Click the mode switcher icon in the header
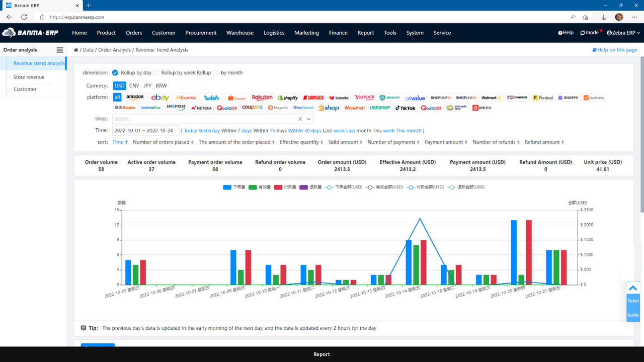Image resolution: width=644 pixels, height=362 pixels. [x=583, y=32]
